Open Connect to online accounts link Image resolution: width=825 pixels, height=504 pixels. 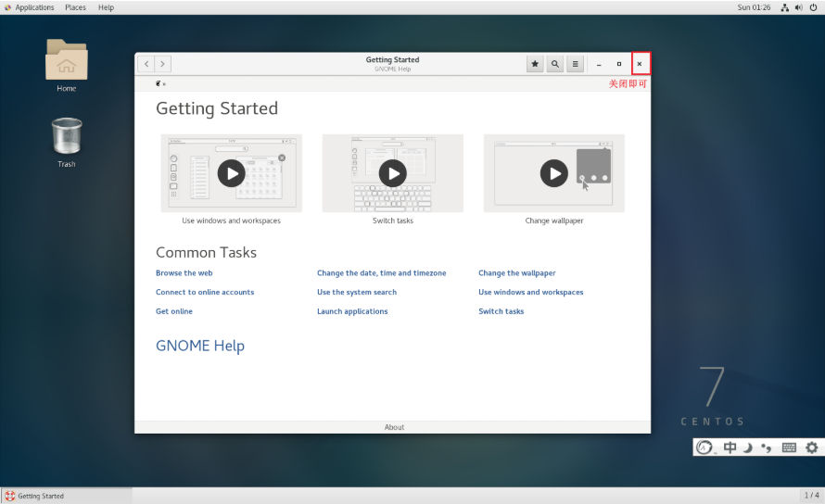point(205,292)
